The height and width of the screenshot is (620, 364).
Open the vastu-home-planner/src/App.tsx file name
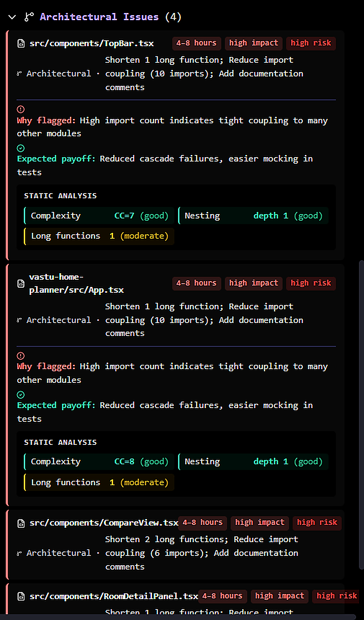[x=76, y=283]
